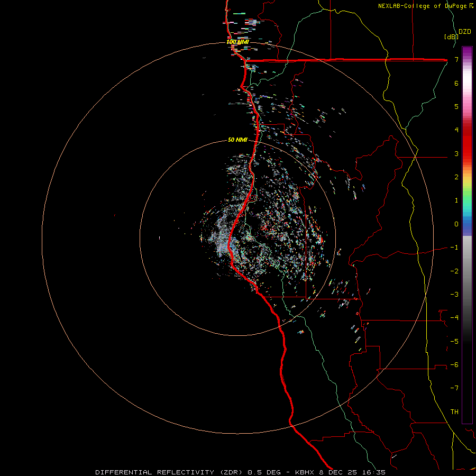Click the -7 value on scale
Viewport: 476px width, 476px height.
pos(454,388)
